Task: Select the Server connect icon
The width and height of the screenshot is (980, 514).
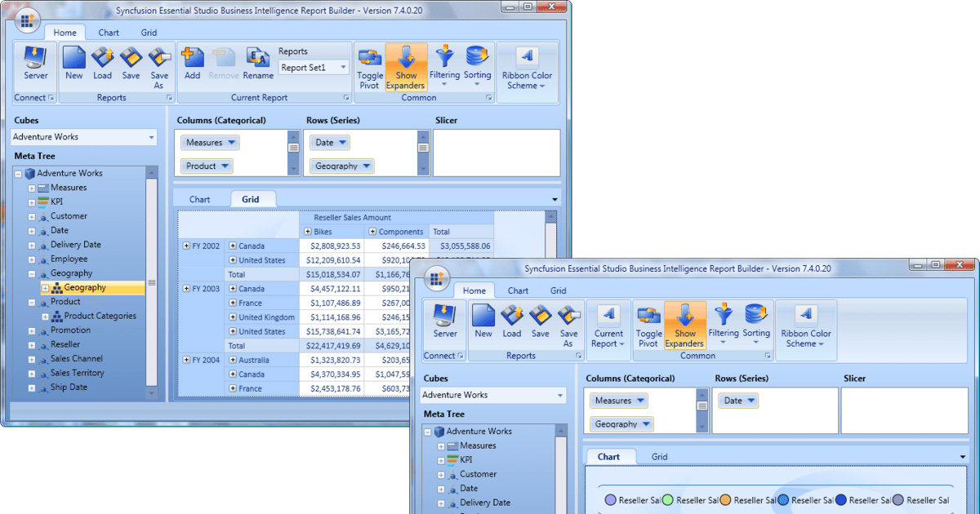Action: coord(34,65)
